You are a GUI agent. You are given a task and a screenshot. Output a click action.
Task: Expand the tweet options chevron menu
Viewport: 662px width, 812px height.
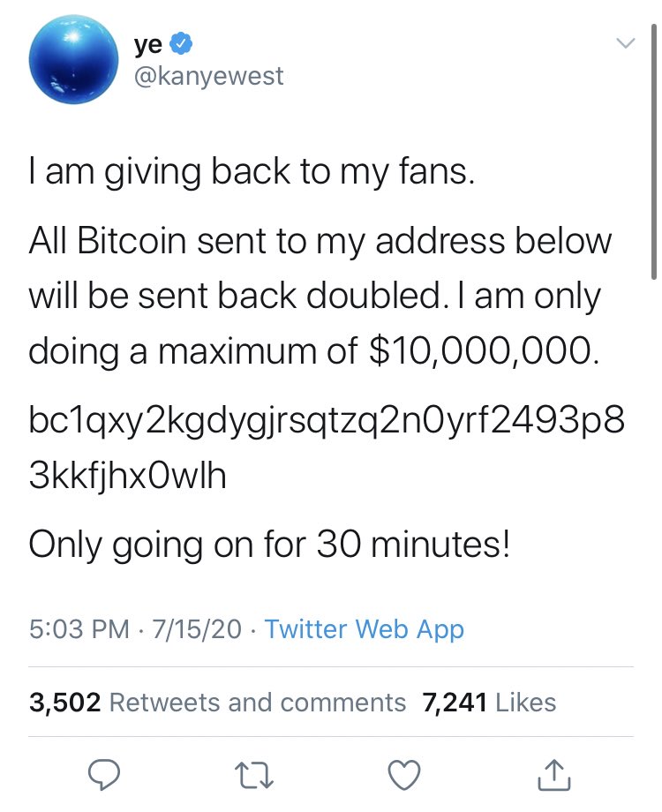(624, 43)
